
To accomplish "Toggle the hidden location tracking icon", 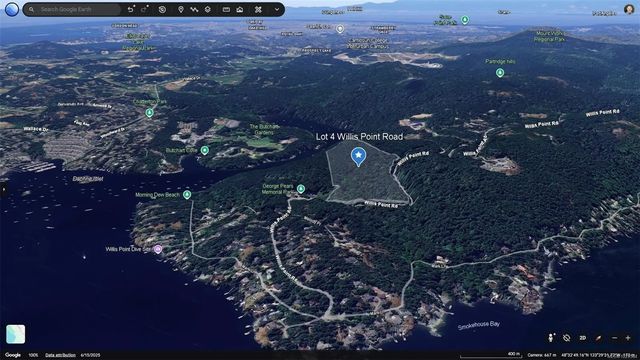I will (x=567, y=338).
